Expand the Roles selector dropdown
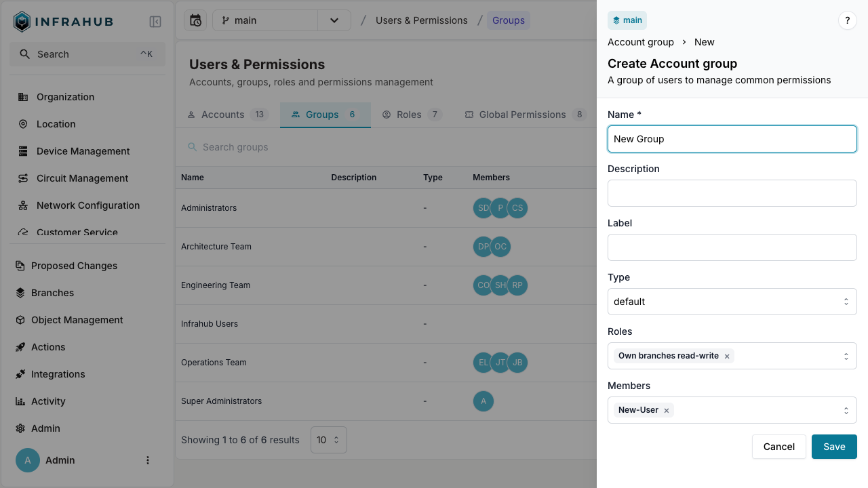 pyautogui.click(x=846, y=356)
